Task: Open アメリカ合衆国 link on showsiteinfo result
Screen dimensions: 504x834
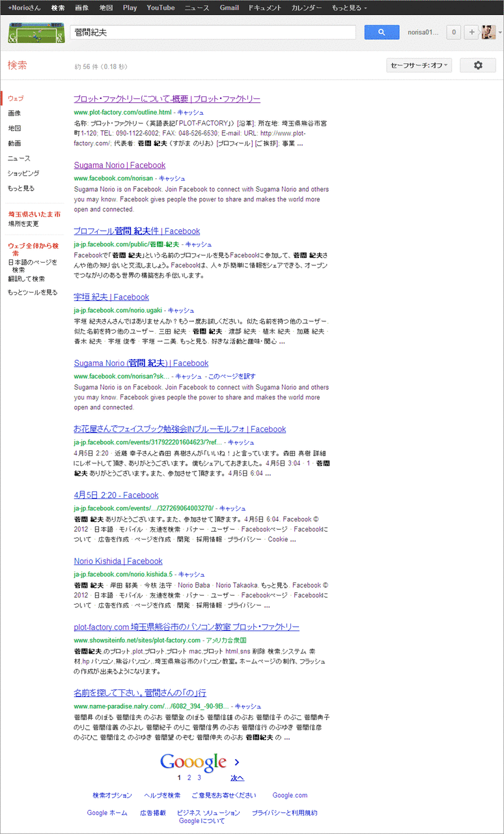Action: [226, 640]
